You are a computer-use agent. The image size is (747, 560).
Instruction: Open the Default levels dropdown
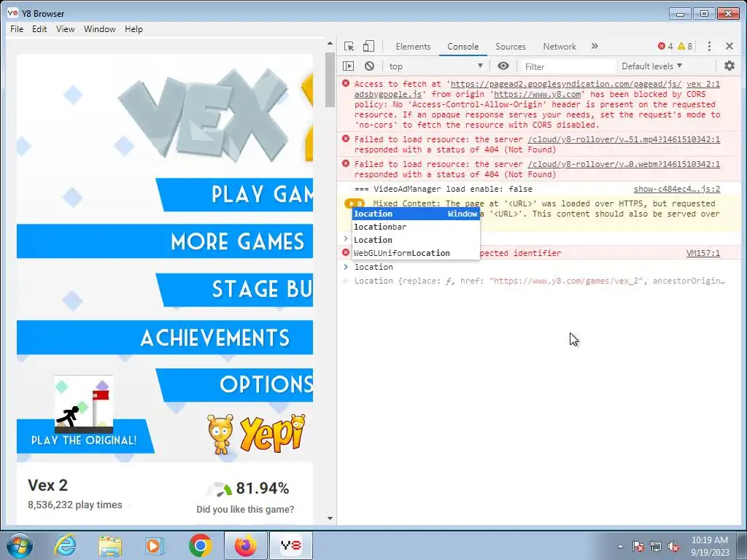(651, 66)
